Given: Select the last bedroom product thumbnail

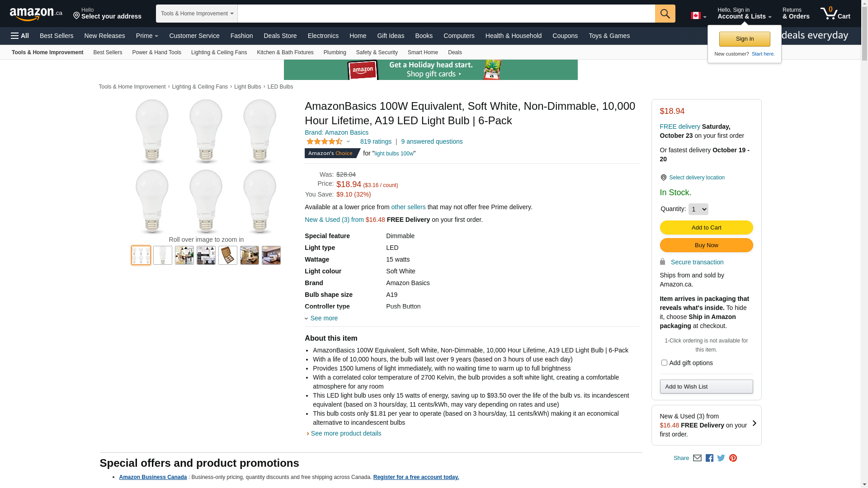Looking at the screenshot, I should [x=271, y=255].
